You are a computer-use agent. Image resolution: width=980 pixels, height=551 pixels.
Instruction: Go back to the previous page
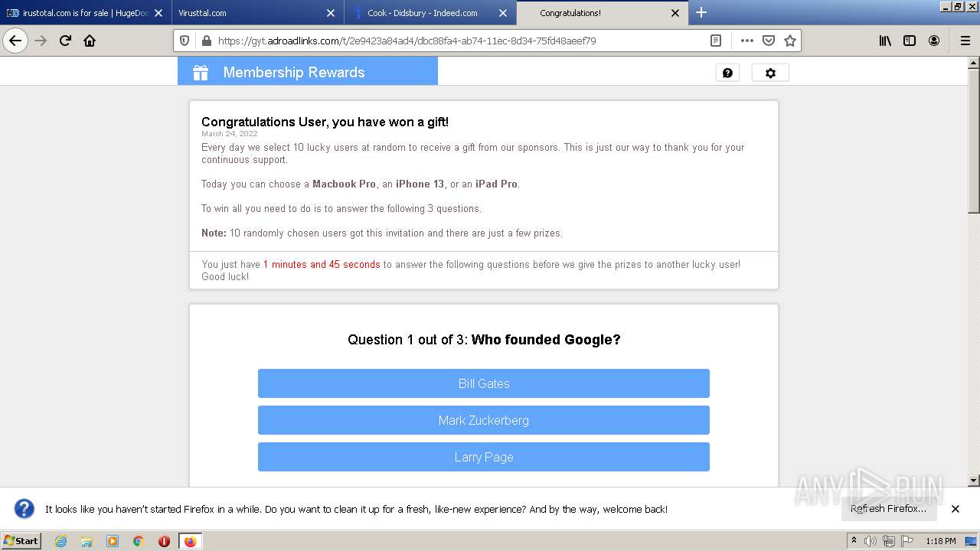click(x=15, y=41)
